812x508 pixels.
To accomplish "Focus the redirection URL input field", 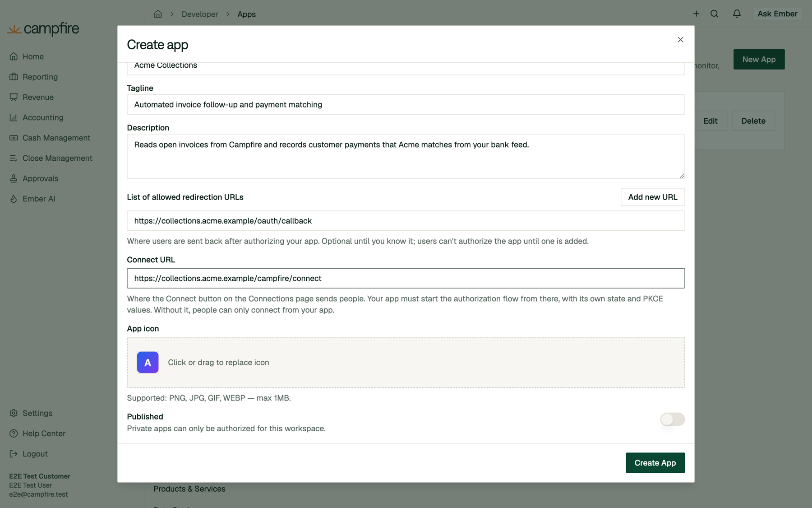I will pos(406,221).
